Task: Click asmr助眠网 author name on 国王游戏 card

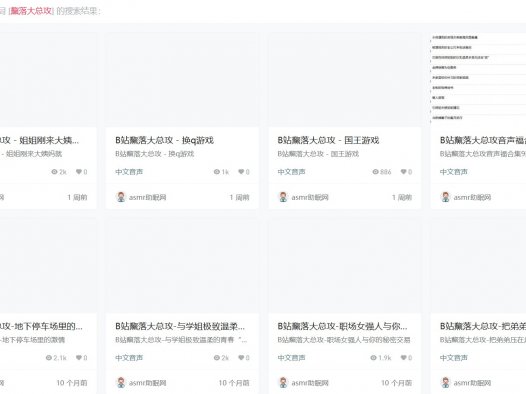Action: pyautogui.click(x=310, y=197)
